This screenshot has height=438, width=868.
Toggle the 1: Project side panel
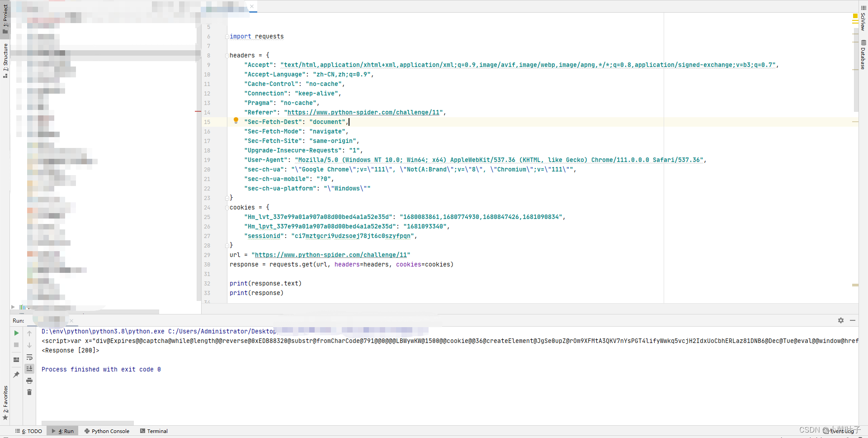5,19
